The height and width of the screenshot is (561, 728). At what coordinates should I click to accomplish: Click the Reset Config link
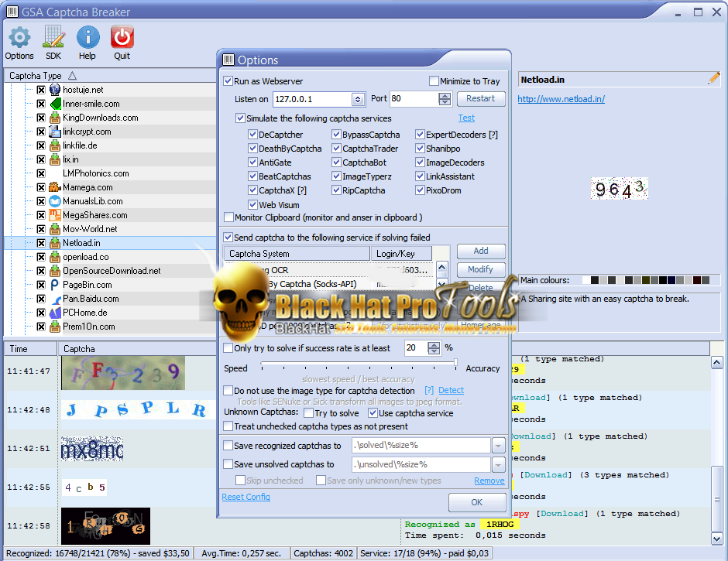246,497
